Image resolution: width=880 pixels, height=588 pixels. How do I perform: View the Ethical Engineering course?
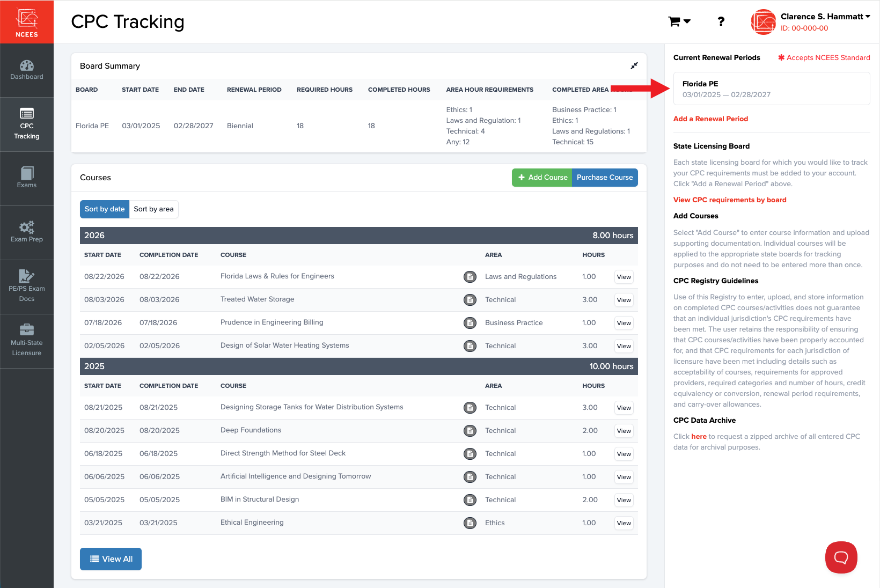[x=624, y=523]
